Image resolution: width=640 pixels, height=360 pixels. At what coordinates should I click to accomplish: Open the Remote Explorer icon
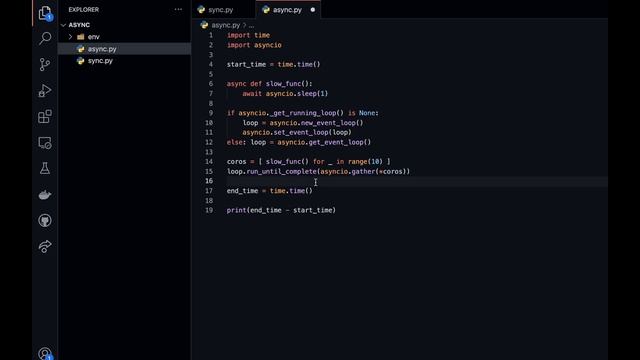[45, 143]
